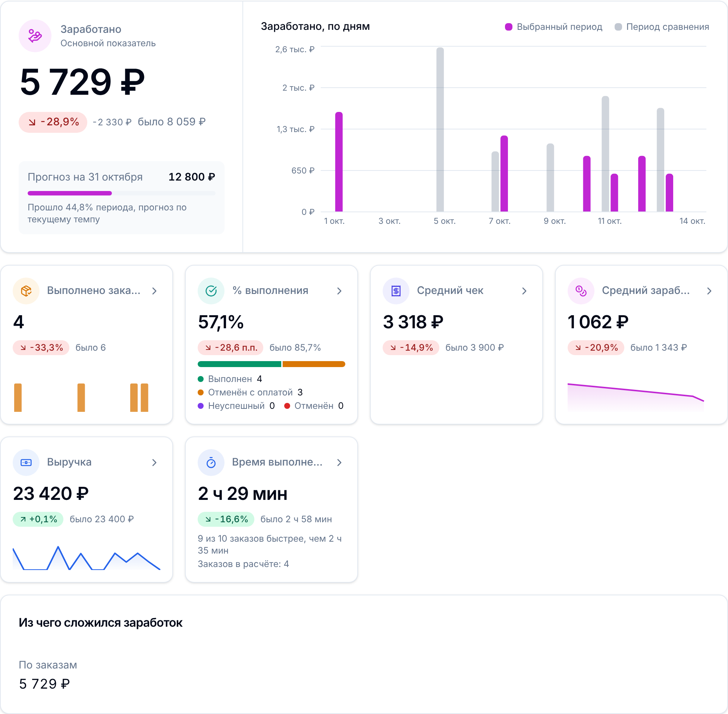Click the -14,9% average check badge

[x=411, y=348]
